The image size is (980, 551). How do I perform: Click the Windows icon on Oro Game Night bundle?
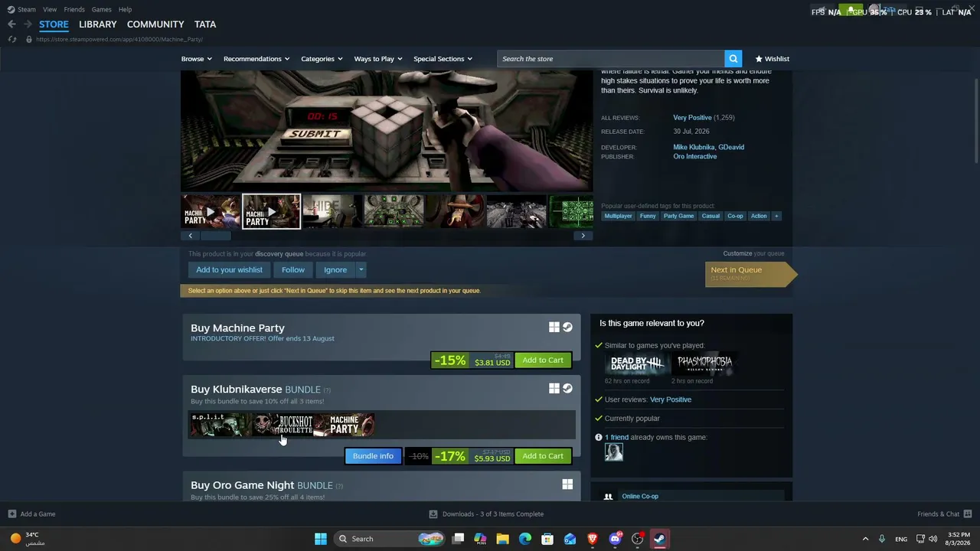567,484
